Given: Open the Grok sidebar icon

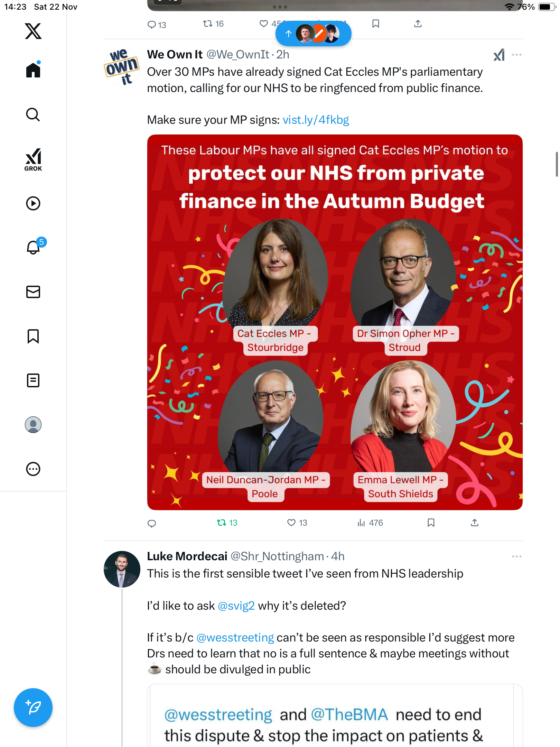Looking at the screenshot, I should 33,159.
